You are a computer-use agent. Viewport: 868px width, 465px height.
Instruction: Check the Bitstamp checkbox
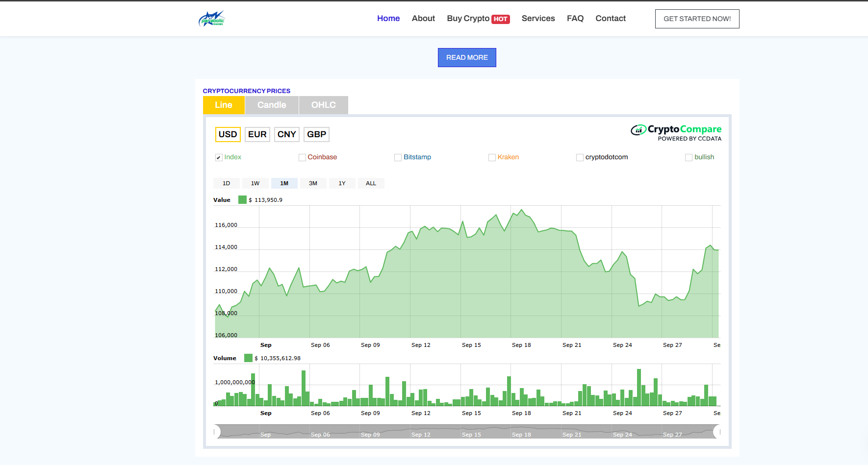(398, 157)
